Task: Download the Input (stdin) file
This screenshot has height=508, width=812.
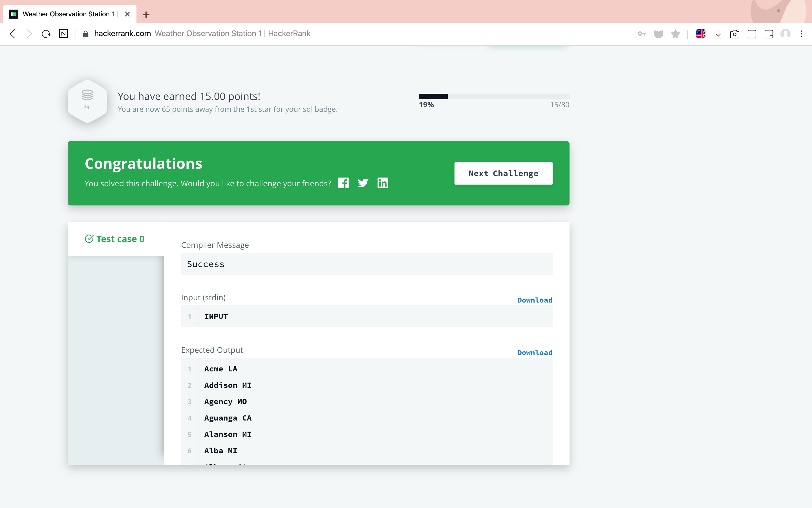Action: (x=535, y=300)
